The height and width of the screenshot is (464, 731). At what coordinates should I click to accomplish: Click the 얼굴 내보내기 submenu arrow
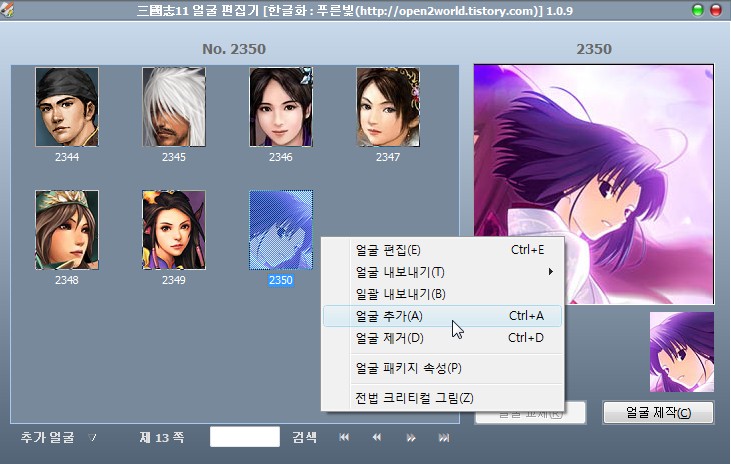551,271
